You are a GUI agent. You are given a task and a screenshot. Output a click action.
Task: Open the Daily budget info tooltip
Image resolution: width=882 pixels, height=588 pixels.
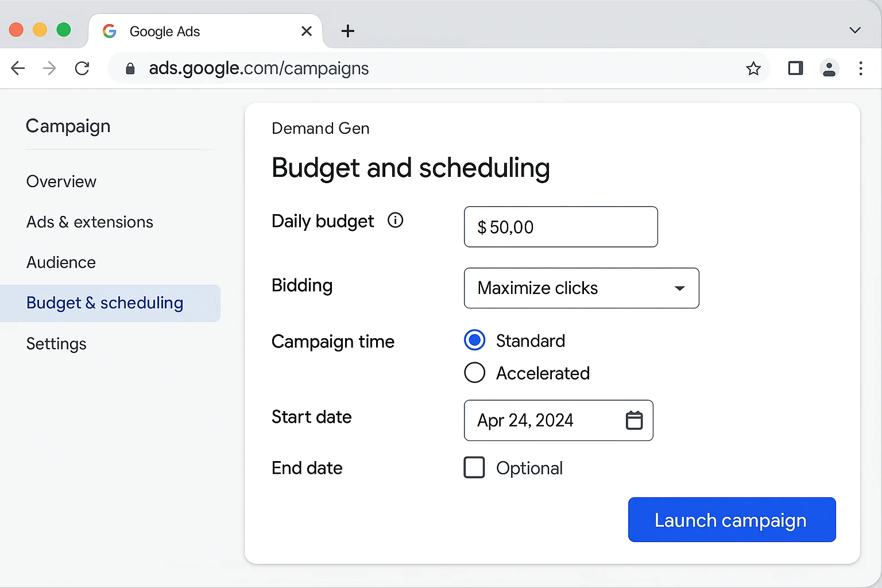click(395, 220)
